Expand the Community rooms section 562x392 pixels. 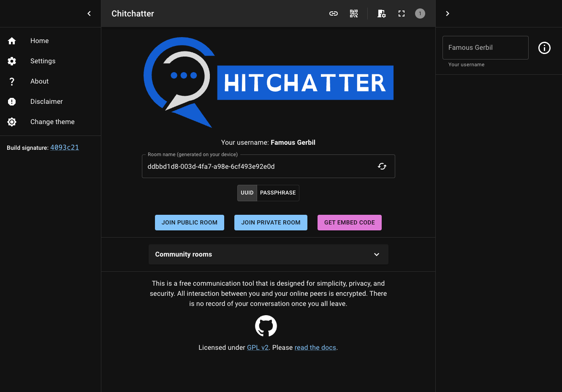(269, 254)
